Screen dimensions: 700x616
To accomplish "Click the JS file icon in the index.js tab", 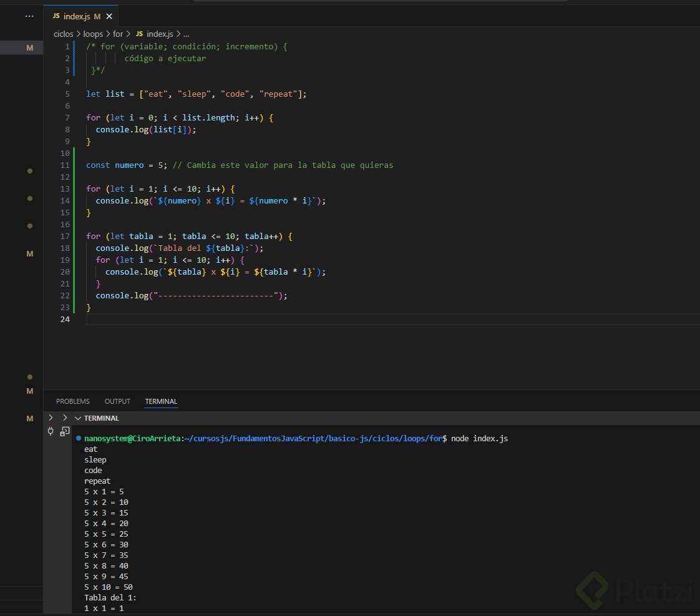I will tap(56, 16).
